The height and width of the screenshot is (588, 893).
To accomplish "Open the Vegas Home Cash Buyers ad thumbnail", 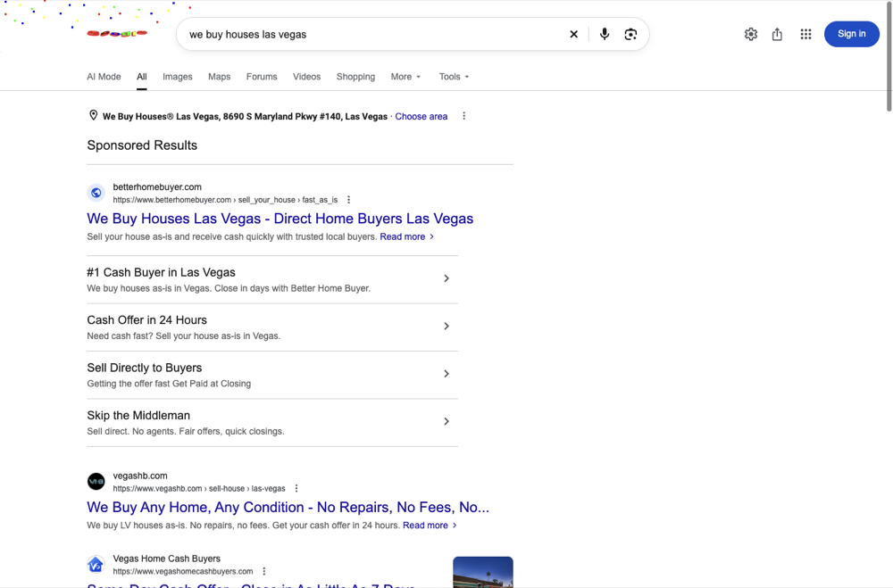I will [x=483, y=572].
